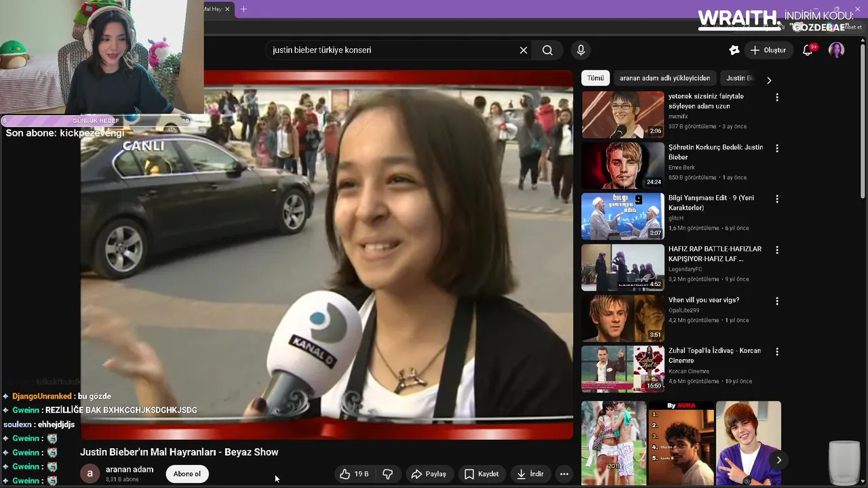
Task: Open the Shorts thumbnail marked 2011
Action: point(614,443)
